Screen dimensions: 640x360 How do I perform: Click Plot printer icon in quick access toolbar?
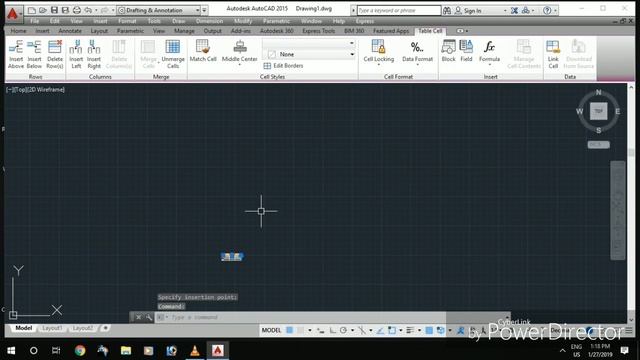click(x=77, y=10)
